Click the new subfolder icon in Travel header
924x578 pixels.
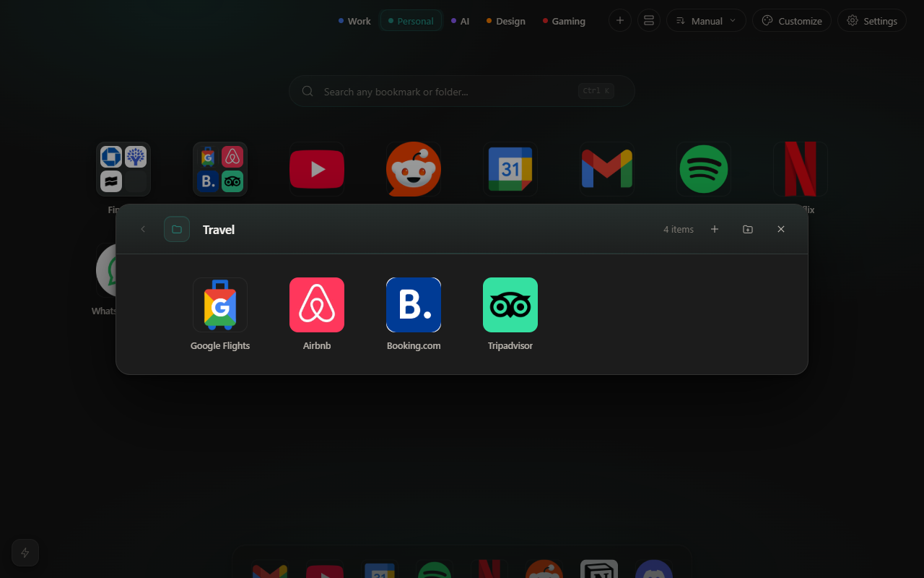748,229
